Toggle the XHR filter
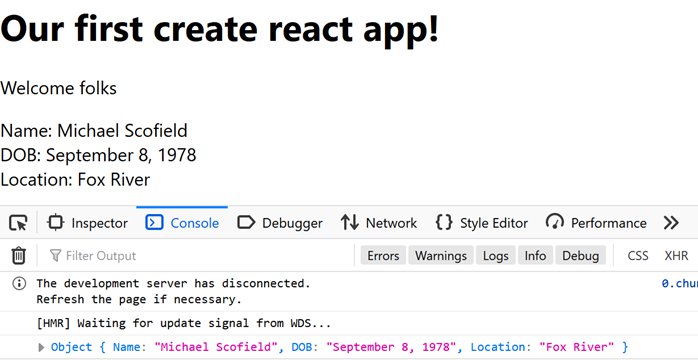The image size is (698, 360). [x=676, y=256]
